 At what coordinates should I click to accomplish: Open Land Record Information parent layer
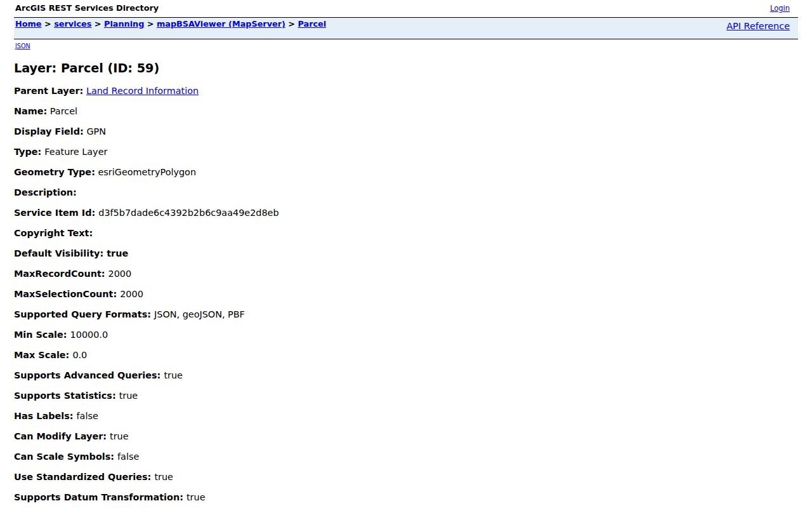coord(142,91)
